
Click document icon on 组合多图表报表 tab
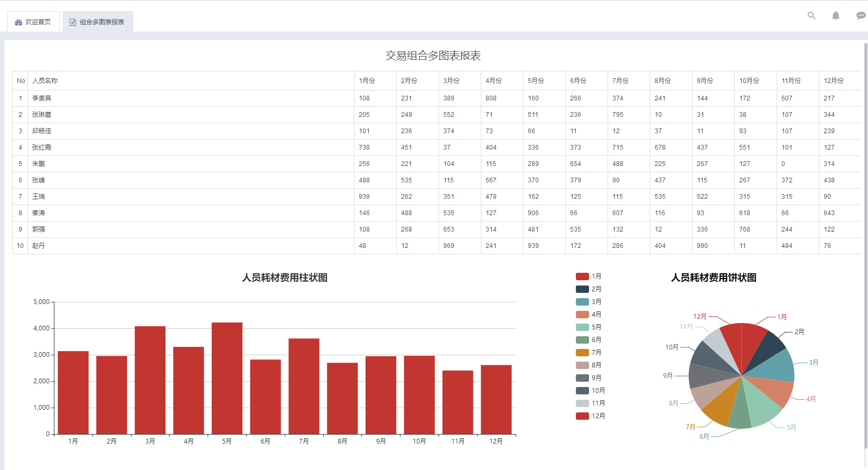pyautogui.click(x=73, y=22)
